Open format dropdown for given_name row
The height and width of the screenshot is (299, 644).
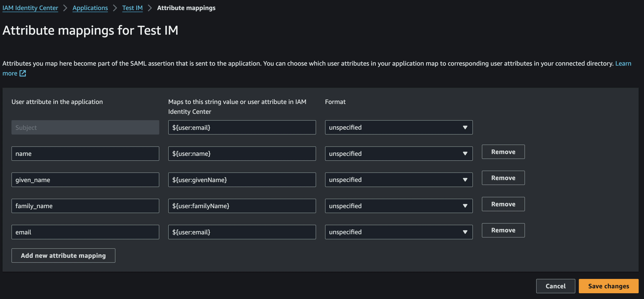398,180
